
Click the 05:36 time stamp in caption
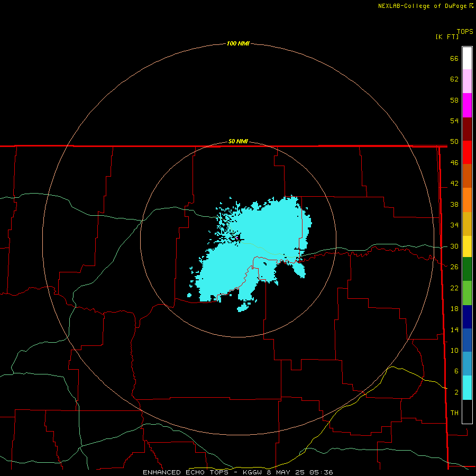click(321, 472)
